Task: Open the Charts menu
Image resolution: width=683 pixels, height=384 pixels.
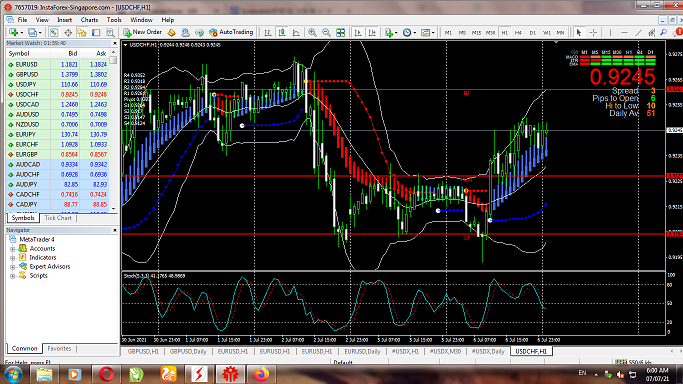Action: coord(89,20)
